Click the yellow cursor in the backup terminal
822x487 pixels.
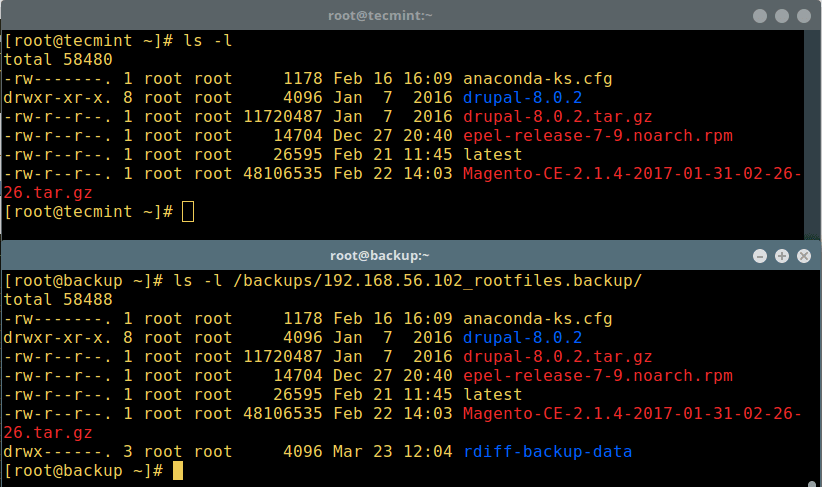[177, 471]
